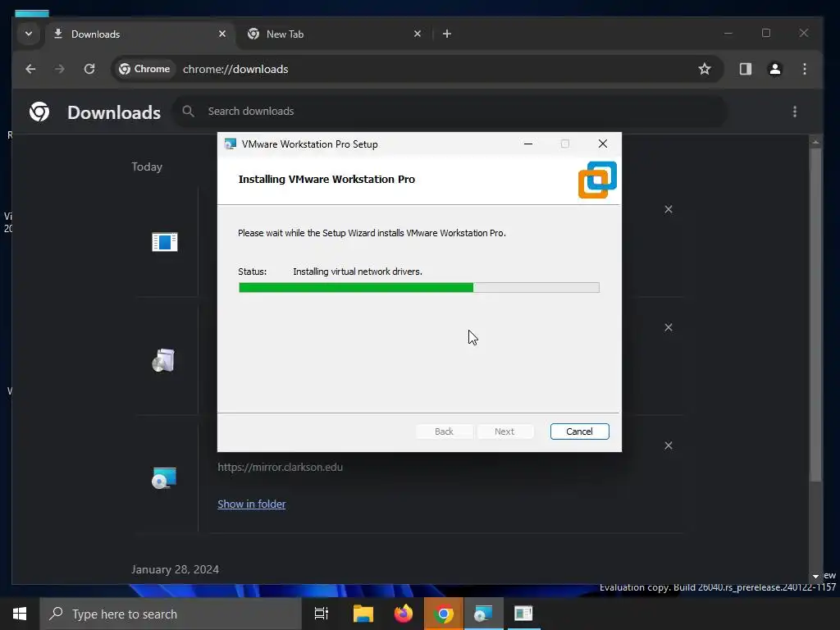Open Downloads page more actions menu

(794, 112)
